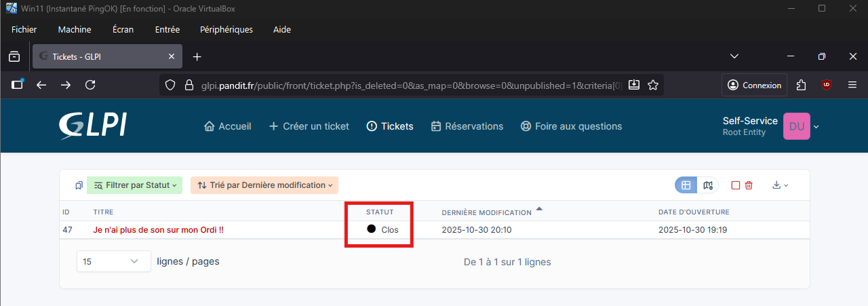This screenshot has height=306, width=868.
Task: Toggle the red deleted-items checkbox
Action: click(736, 185)
